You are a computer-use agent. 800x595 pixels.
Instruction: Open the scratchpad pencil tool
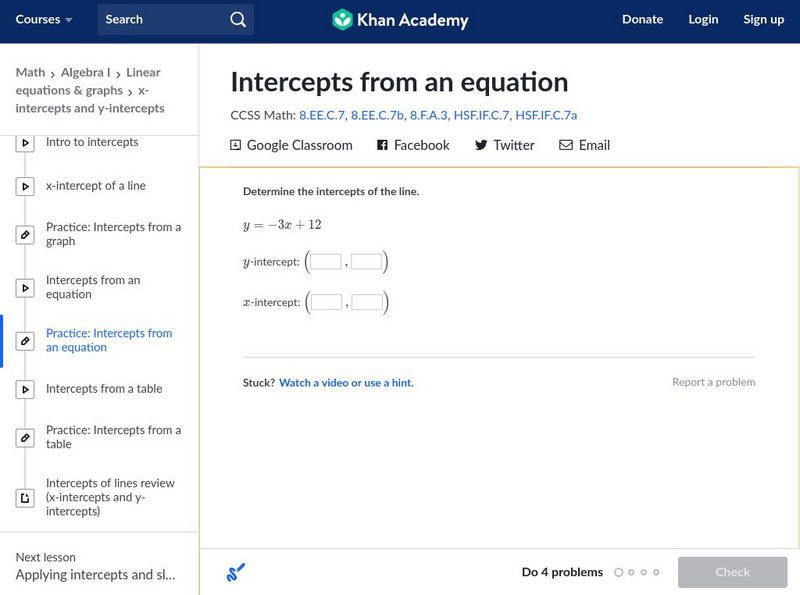click(236, 573)
